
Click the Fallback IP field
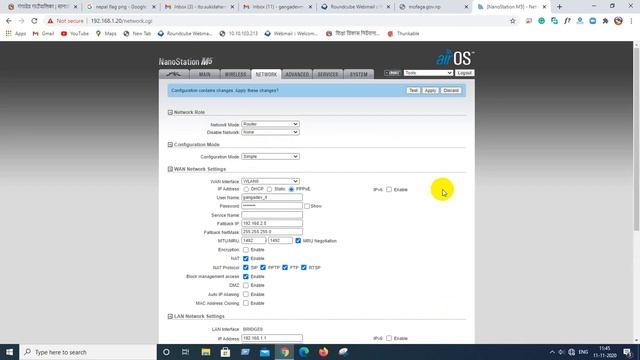point(272,223)
